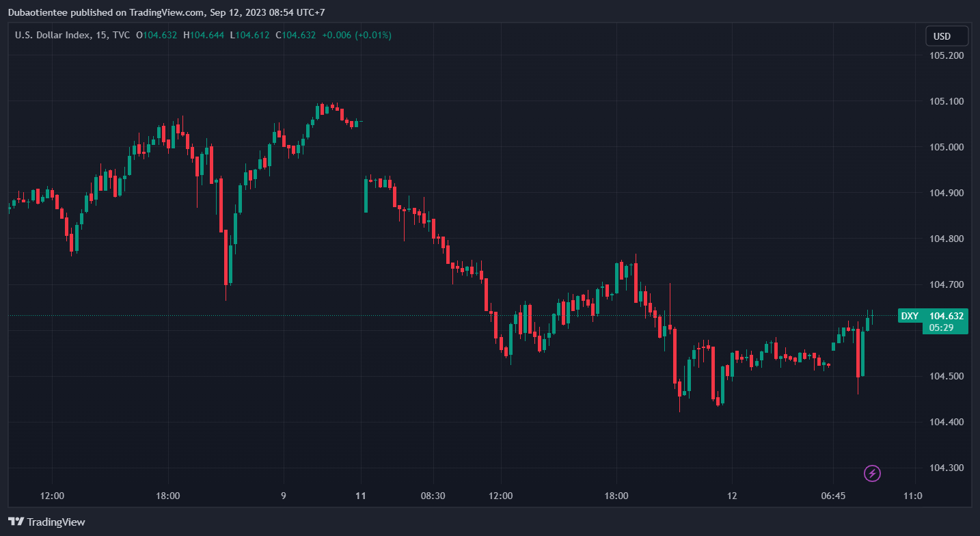Select the low value L104.612
Viewport: 980px width, 536px height.
click(249, 35)
